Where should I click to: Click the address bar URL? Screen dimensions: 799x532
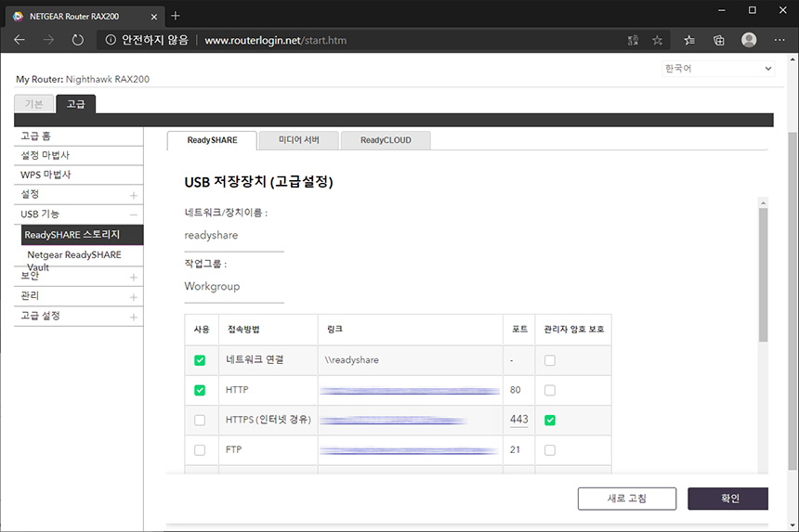pos(275,40)
